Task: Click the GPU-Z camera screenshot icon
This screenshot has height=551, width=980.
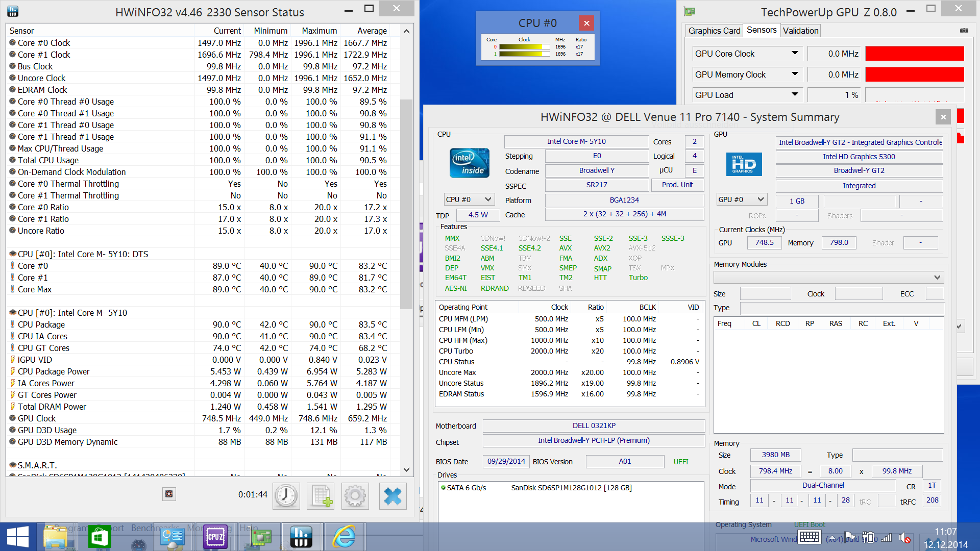Action: click(x=964, y=31)
